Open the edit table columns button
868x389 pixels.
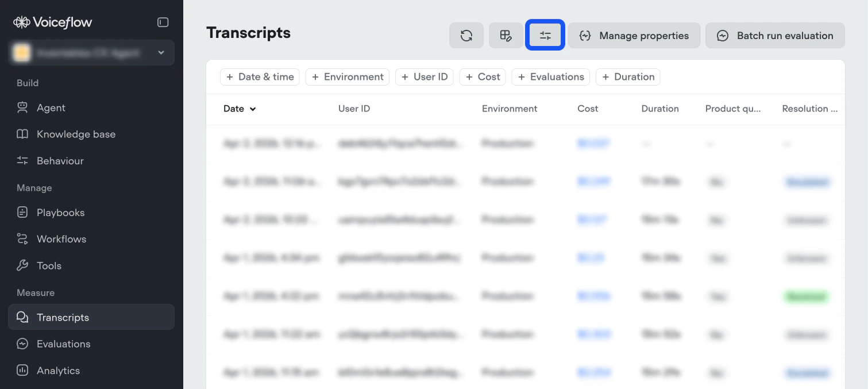[x=506, y=36]
